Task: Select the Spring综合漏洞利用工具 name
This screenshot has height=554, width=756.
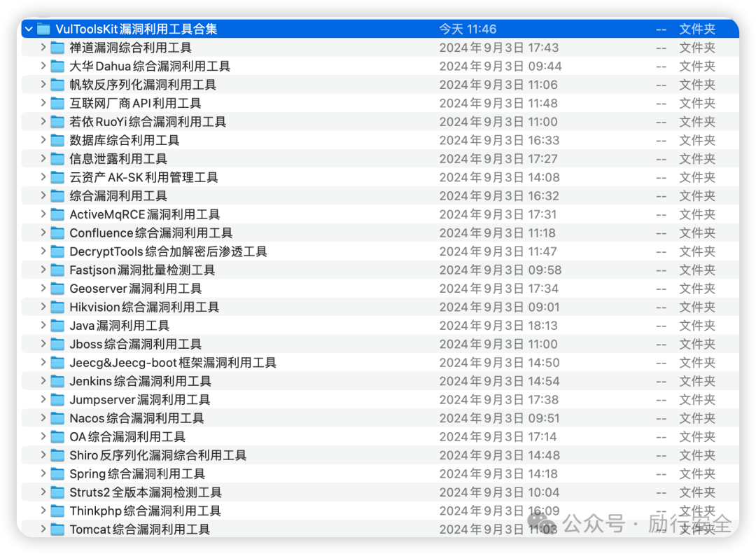Action: [x=137, y=474]
